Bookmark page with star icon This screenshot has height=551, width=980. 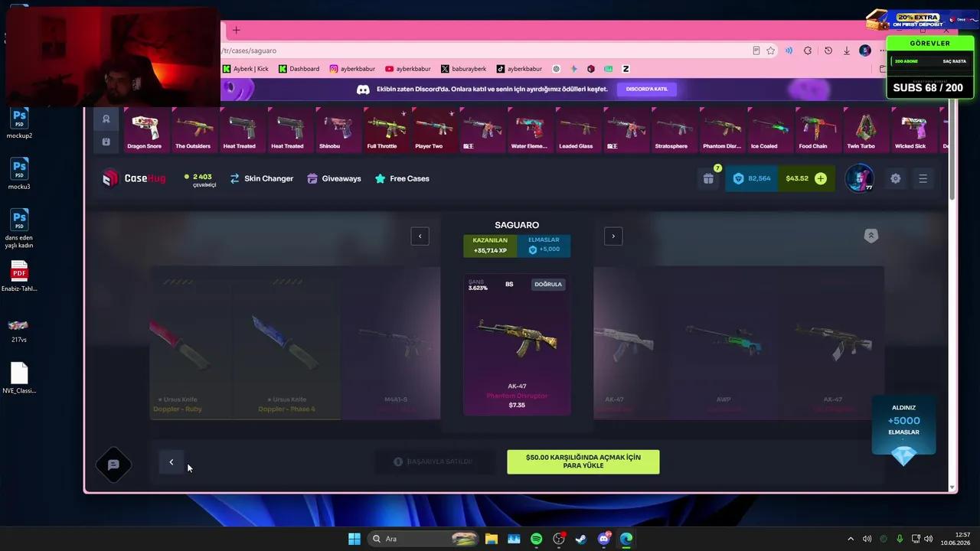(770, 51)
